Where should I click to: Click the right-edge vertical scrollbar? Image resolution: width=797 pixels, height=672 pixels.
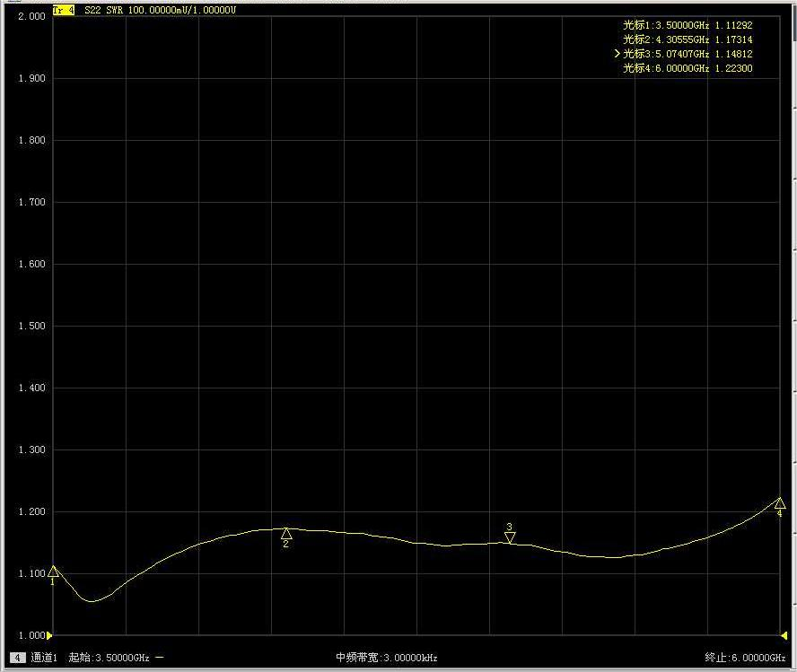[x=793, y=269]
